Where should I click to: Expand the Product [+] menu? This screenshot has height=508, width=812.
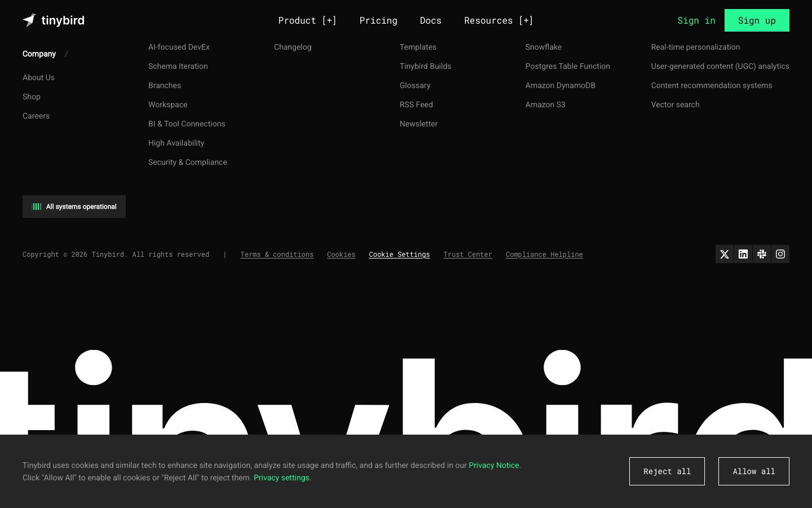click(307, 20)
